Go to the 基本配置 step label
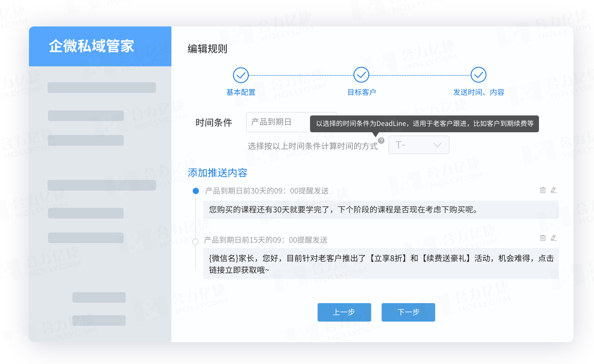Screen dimensions: 594x364 point(241,92)
